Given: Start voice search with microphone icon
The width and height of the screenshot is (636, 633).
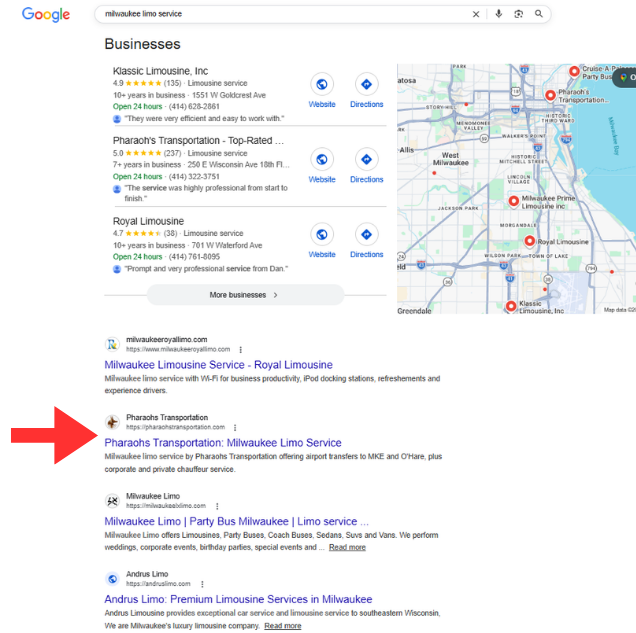Looking at the screenshot, I should click(498, 14).
